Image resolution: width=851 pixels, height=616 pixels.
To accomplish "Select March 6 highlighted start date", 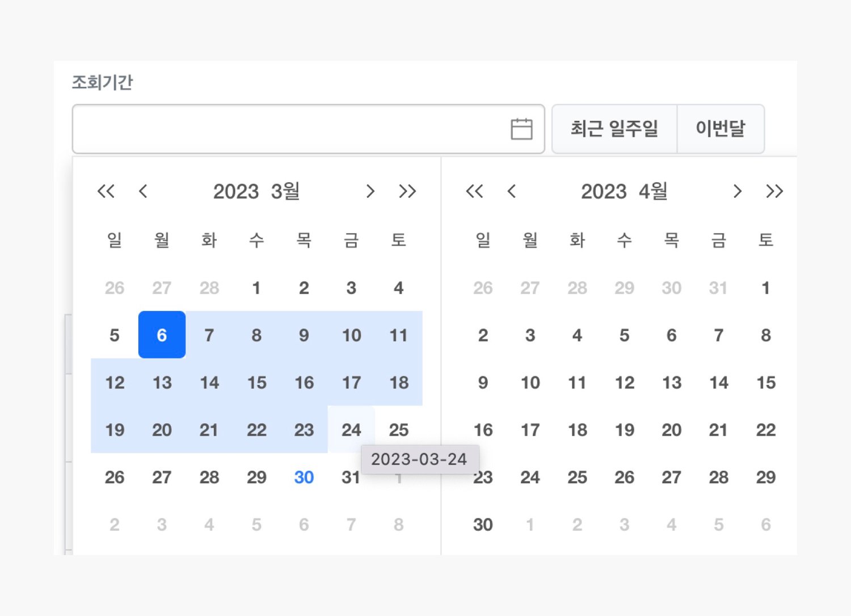I will 162,335.
